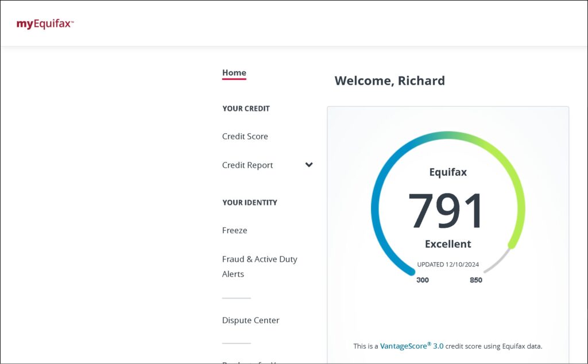588x364 pixels.
Task: Click the 850 maximum score label
Action: pos(475,280)
